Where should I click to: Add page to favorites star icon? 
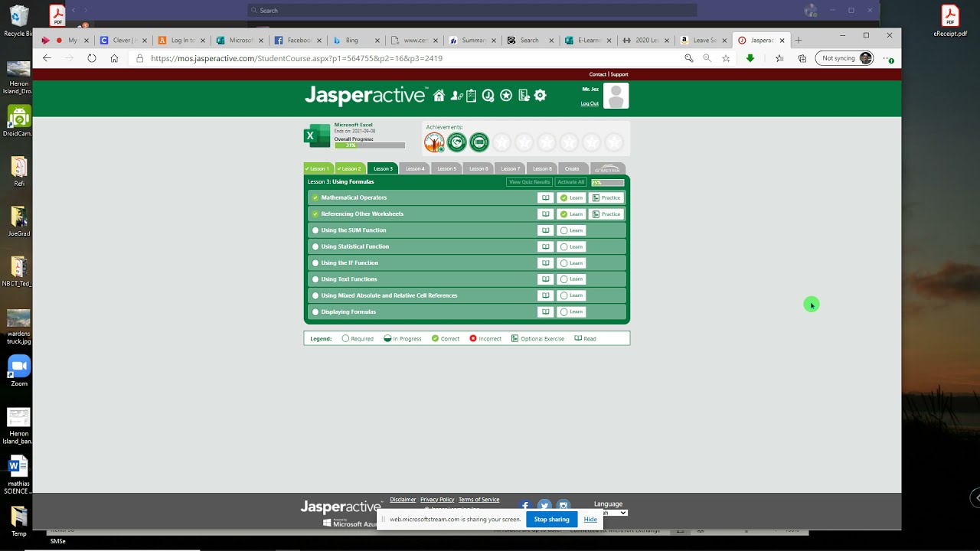point(726,58)
